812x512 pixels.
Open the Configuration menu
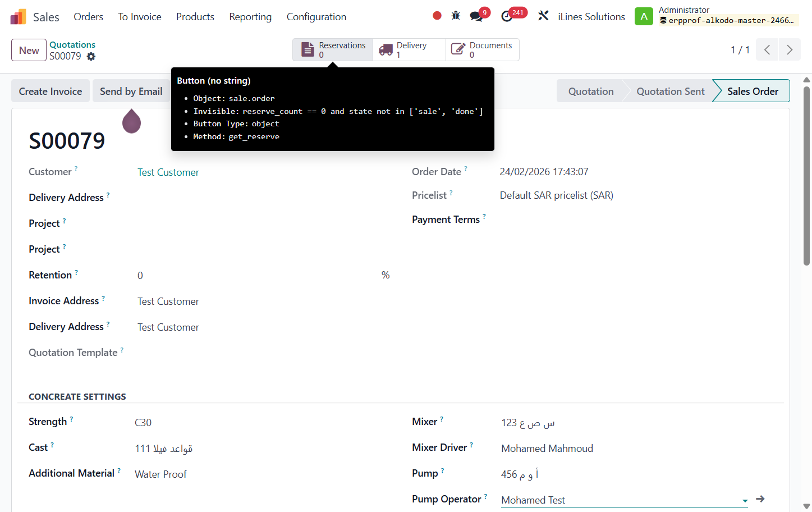click(x=316, y=17)
